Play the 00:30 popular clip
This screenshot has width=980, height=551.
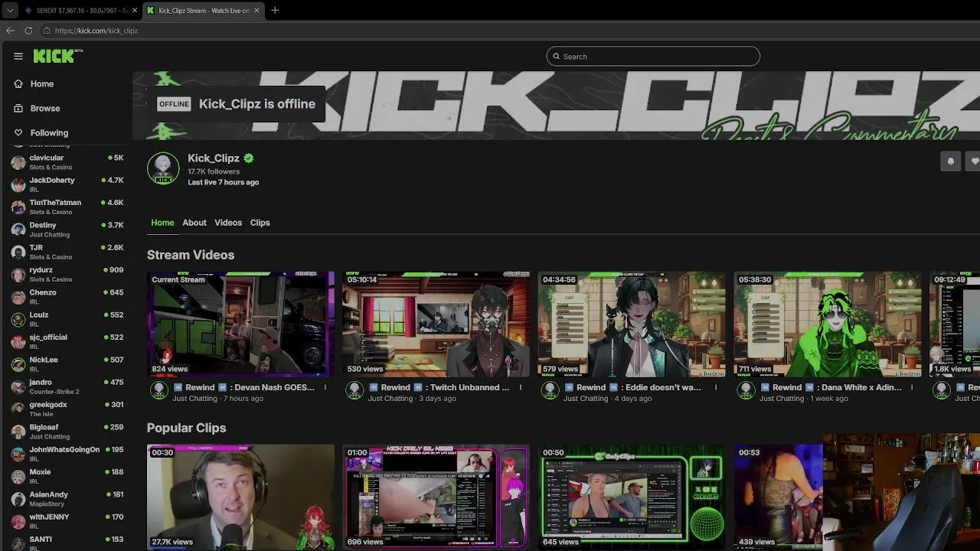pos(240,497)
